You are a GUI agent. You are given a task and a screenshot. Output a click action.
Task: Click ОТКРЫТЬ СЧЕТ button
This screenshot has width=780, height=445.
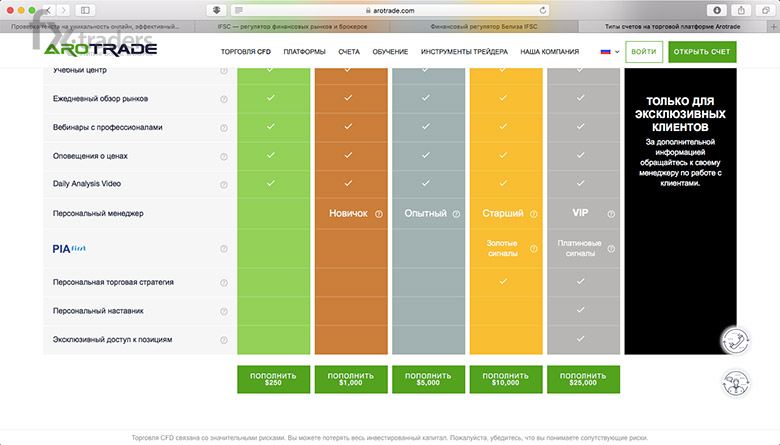pos(702,52)
